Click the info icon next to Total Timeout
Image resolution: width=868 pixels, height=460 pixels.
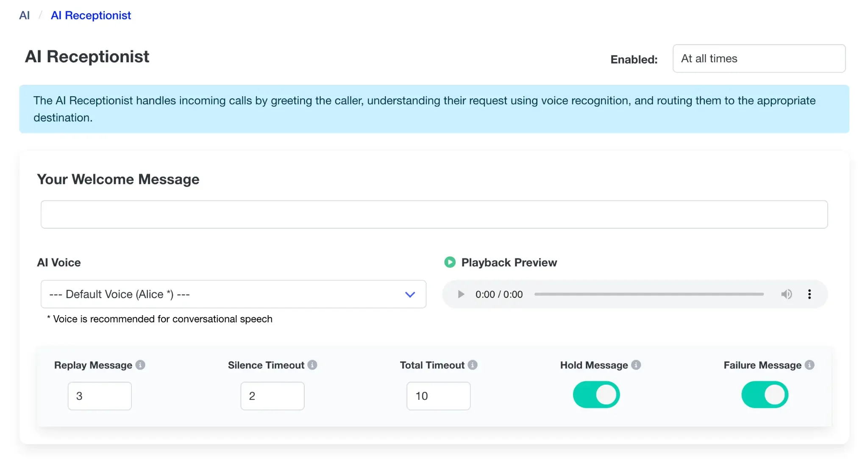pyautogui.click(x=473, y=365)
